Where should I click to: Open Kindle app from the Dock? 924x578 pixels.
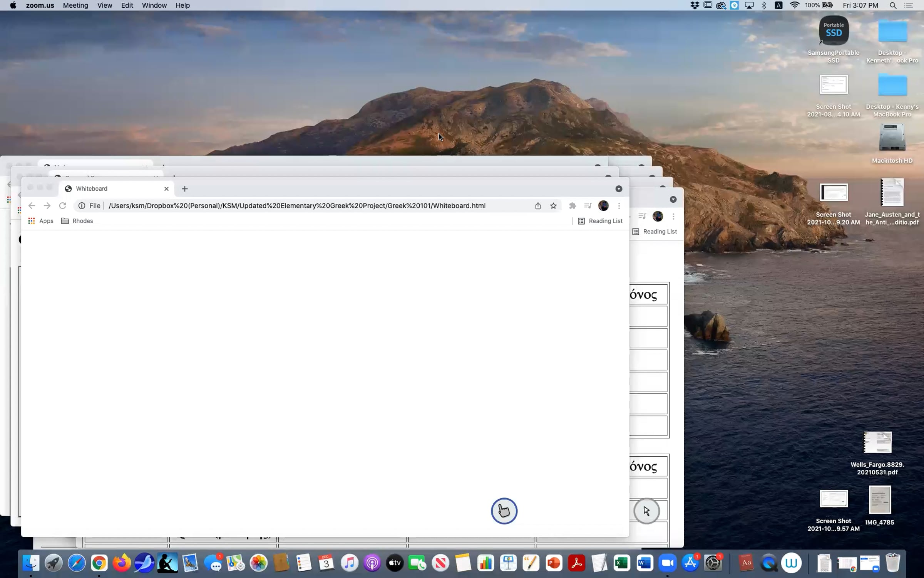(x=167, y=563)
